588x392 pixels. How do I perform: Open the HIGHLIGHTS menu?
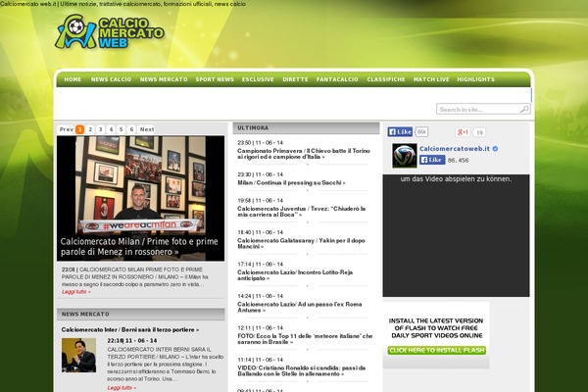(476, 79)
